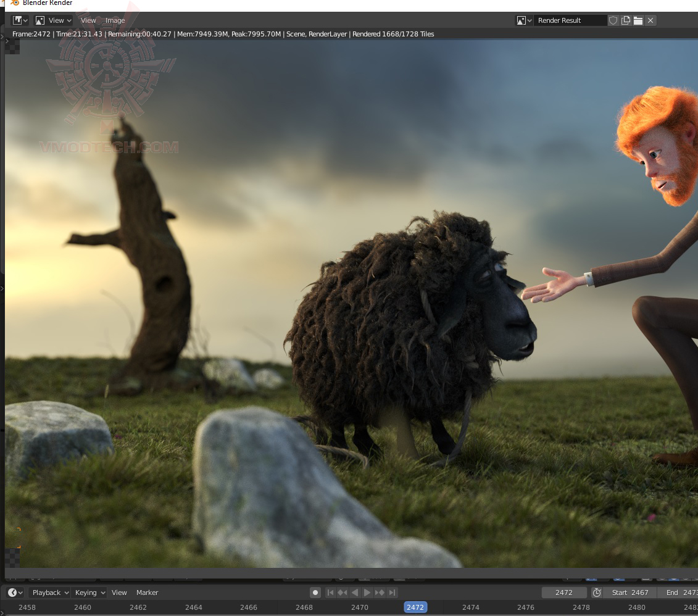
Task: Click the 'Remaining:00:40.27' status text
Action: [139, 34]
